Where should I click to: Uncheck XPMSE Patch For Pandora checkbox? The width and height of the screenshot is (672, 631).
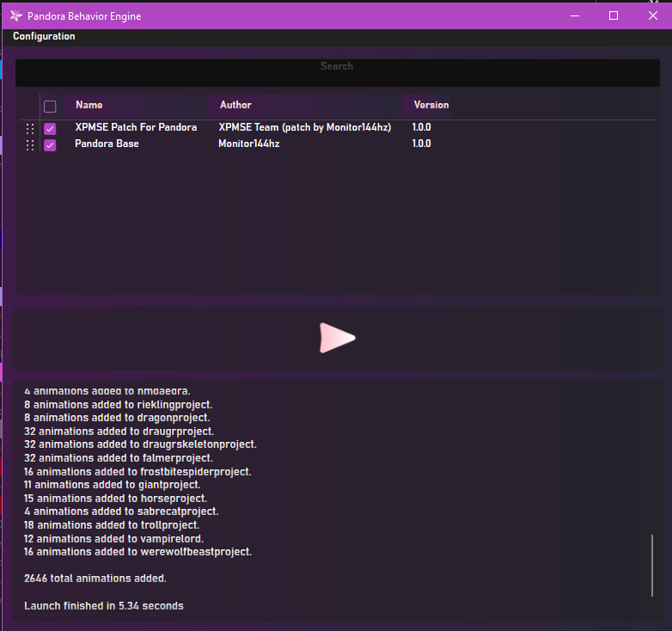[50, 129]
